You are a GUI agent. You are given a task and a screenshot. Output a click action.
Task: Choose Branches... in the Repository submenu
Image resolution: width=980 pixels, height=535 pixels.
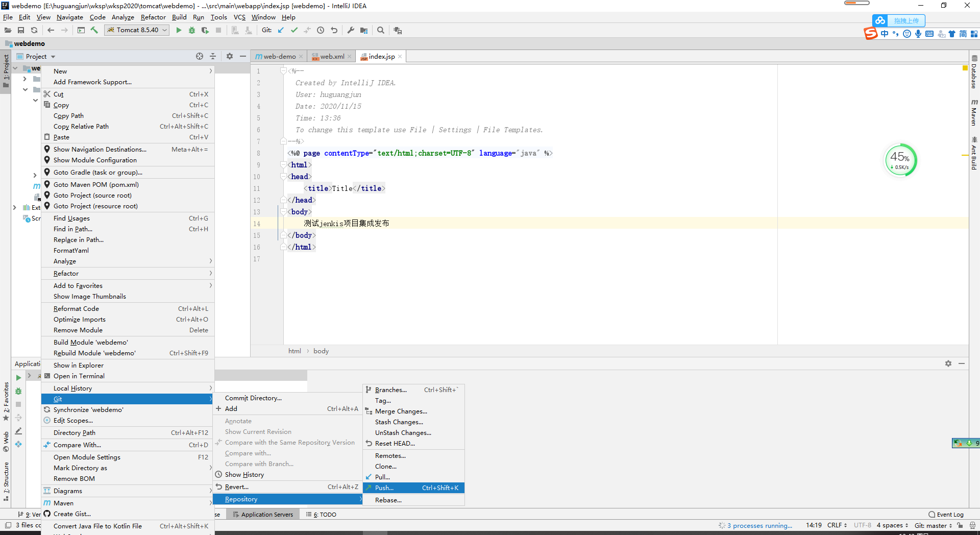pos(413,390)
